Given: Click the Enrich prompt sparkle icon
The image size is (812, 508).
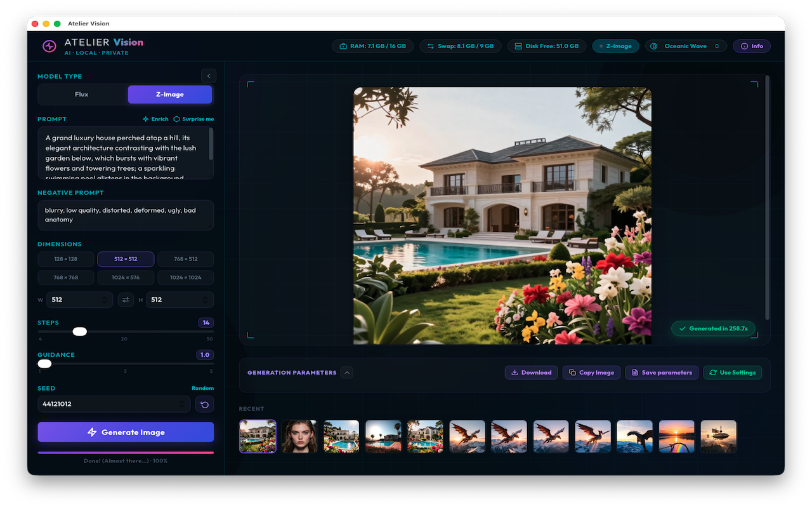Looking at the screenshot, I should (145, 119).
